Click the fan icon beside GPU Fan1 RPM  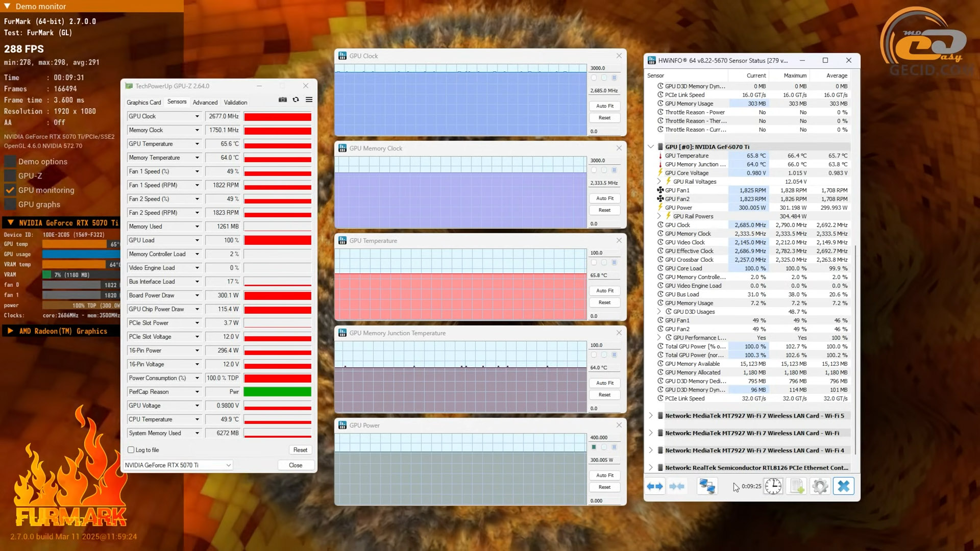click(660, 190)
